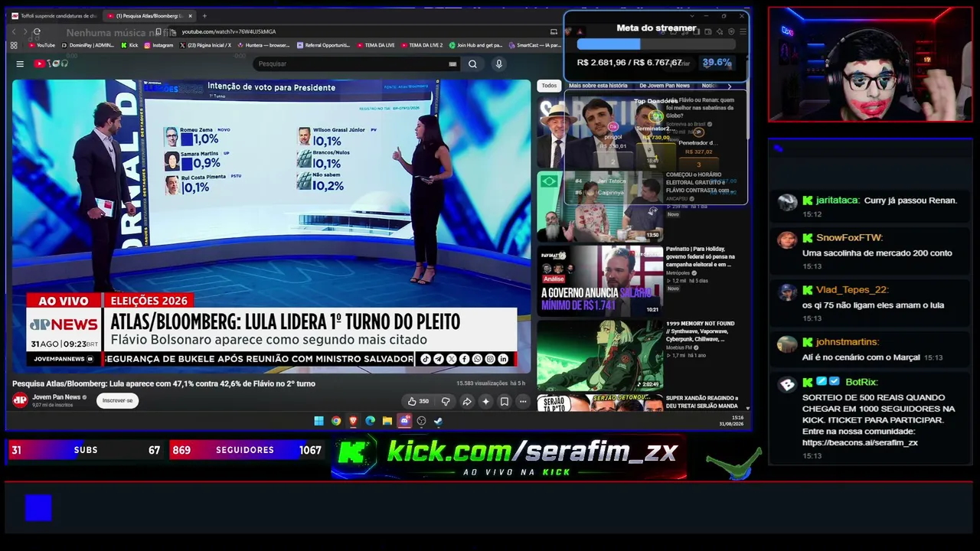Go to YouTube home via the logo
This screenshot has height=551, width=980.
click(x=51, y=64)
